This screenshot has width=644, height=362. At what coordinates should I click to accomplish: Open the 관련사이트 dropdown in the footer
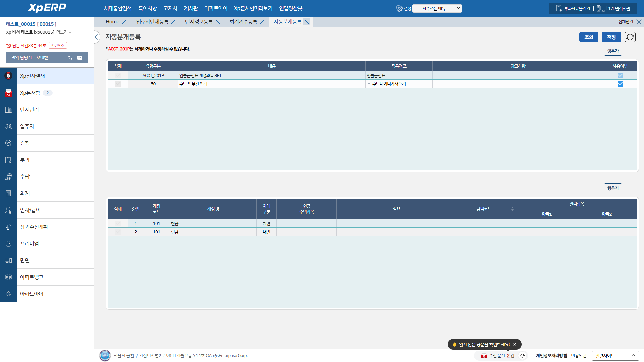tap(615, 356)
